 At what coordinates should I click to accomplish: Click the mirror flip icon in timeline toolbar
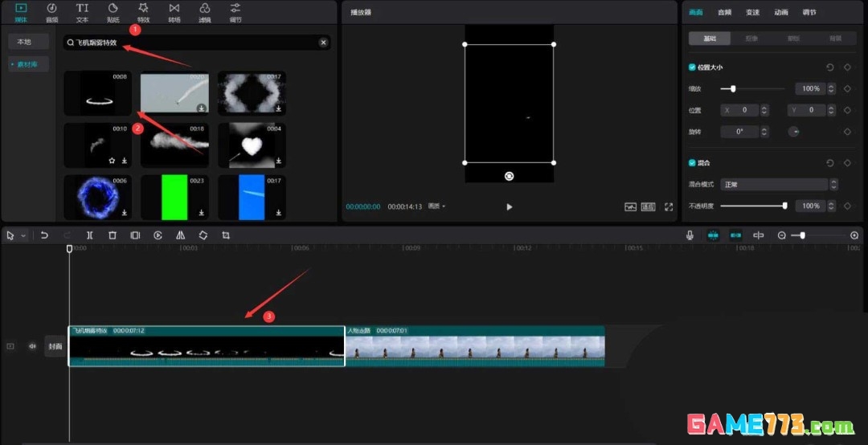(x=181, y=235)
